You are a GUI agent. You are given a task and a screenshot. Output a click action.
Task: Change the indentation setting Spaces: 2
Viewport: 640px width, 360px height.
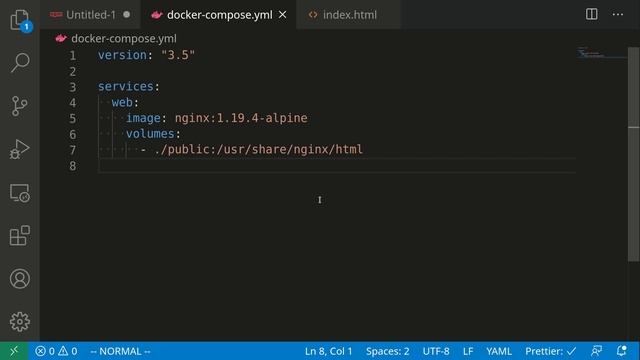click(387, 351)
